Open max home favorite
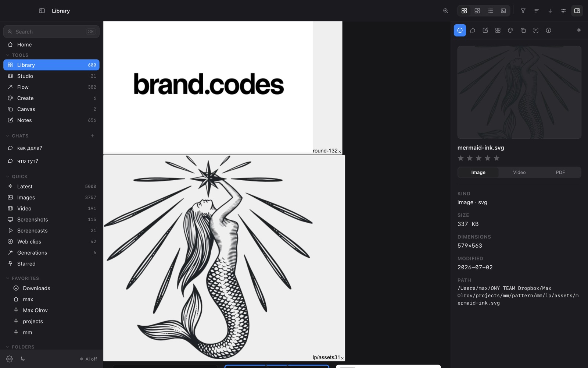The width and height of the screenshot is (588, 368). coord(51,299)
